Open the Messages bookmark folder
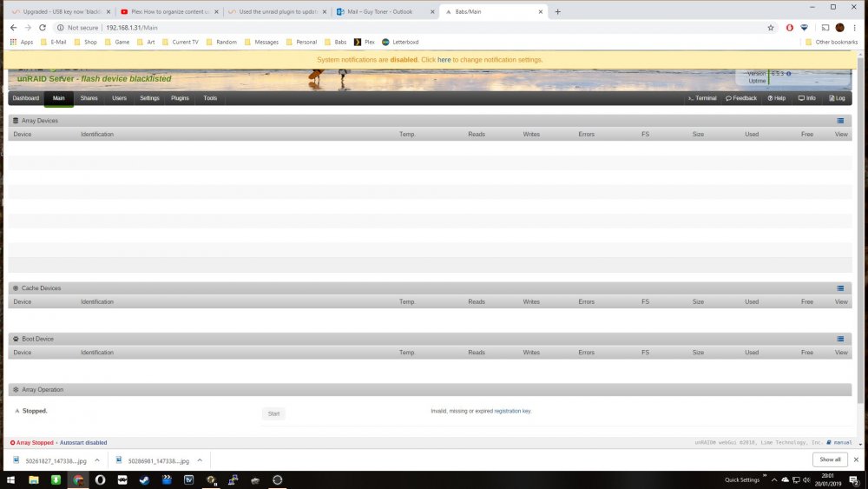 261,42
